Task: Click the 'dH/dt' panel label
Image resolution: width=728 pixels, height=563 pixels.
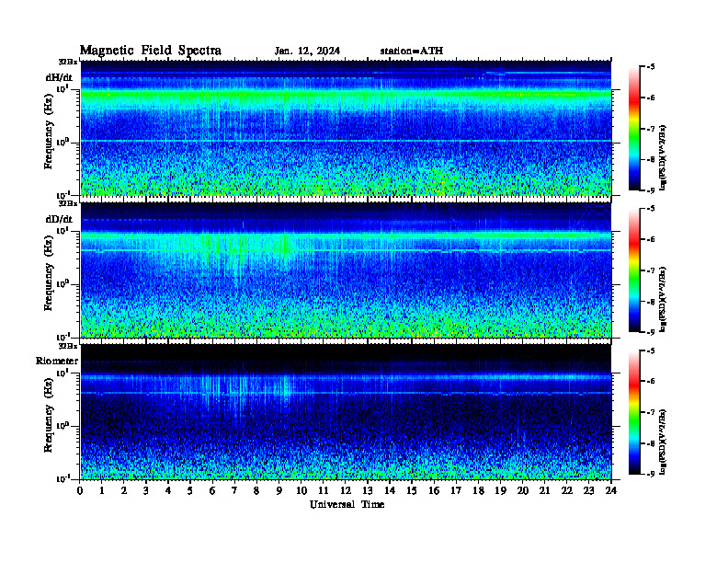Action: 59,77
